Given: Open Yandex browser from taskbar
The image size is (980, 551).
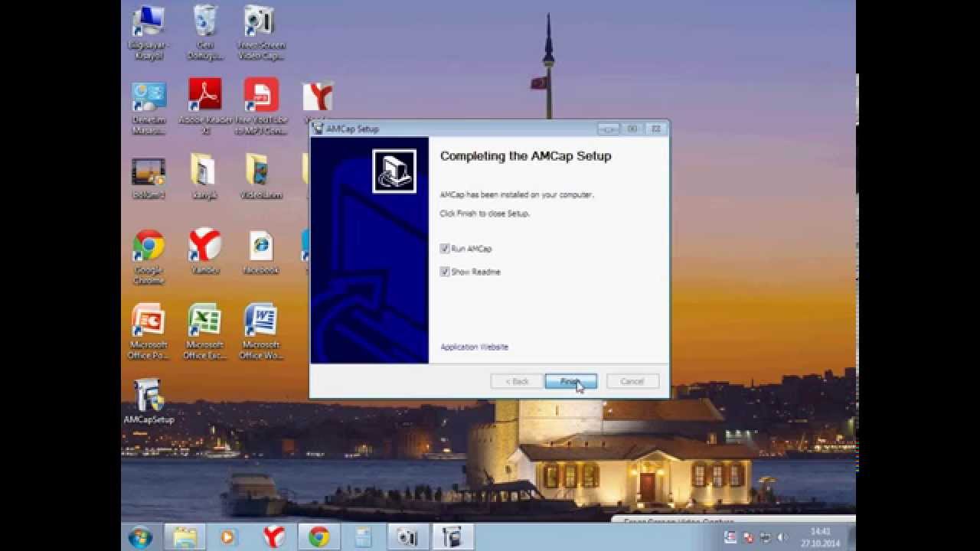Looking at the screenshot, I should coord(274,537).
